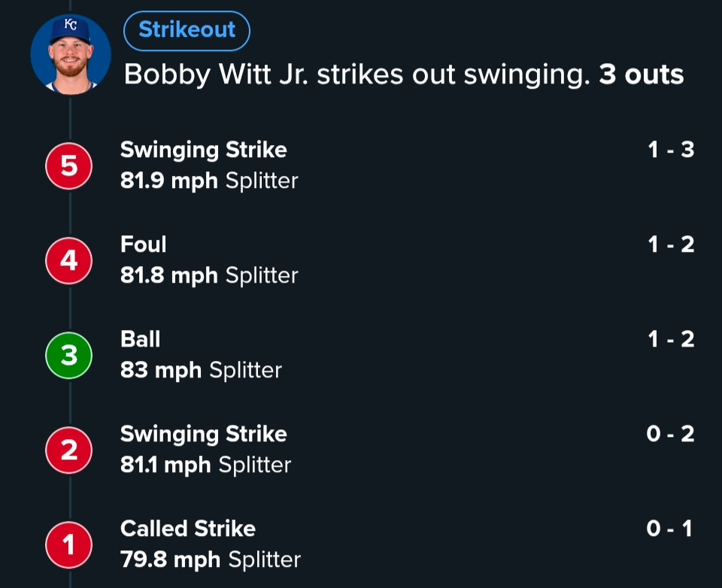Click the strikes out swinging description
This screenshot has height=588, width=722.
357,74
